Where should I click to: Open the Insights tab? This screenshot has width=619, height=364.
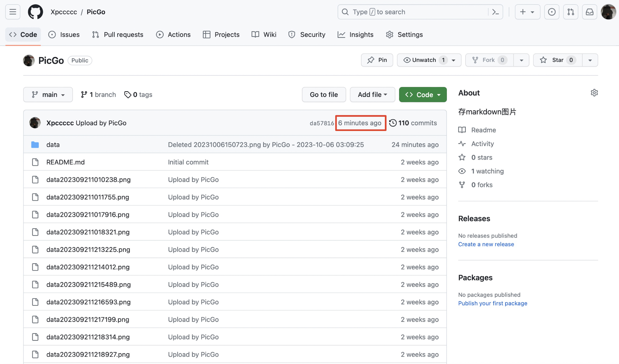[355, 35]
